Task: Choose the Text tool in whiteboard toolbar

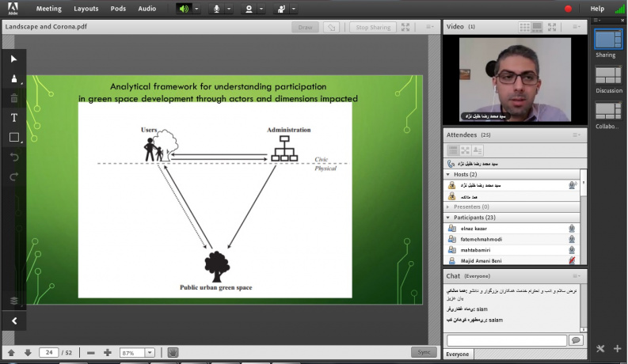Action: 14,118
